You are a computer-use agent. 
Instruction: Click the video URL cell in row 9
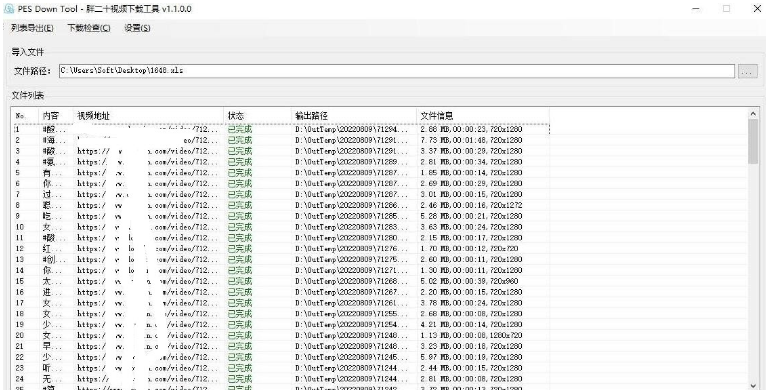(148, 216)
